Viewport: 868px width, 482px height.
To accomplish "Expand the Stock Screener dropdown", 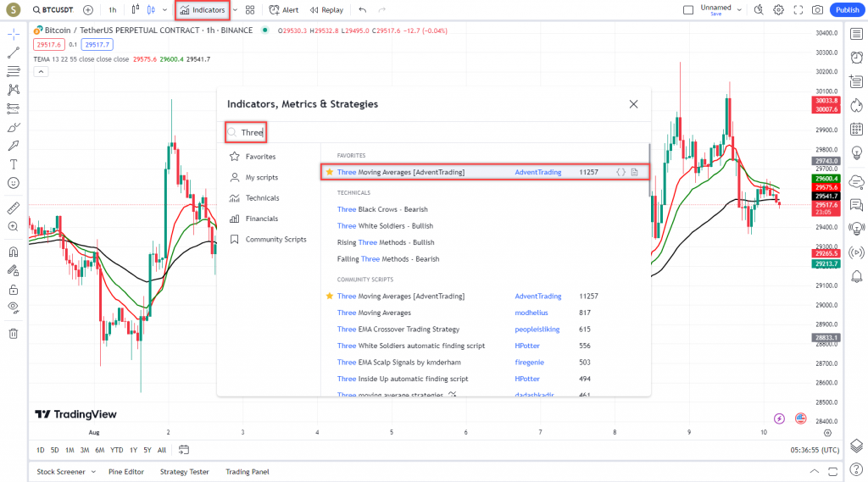I will coord(93,472).
